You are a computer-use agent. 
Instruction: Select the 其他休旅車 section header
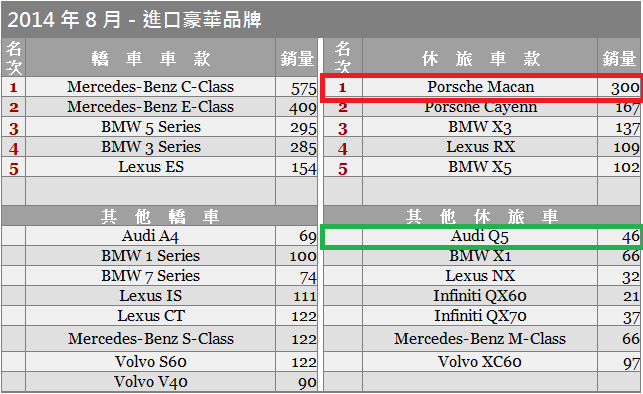tap(482, 216)
